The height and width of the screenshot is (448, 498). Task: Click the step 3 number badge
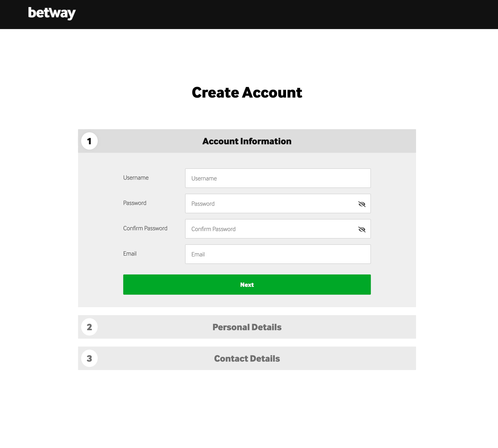(89, 358)
